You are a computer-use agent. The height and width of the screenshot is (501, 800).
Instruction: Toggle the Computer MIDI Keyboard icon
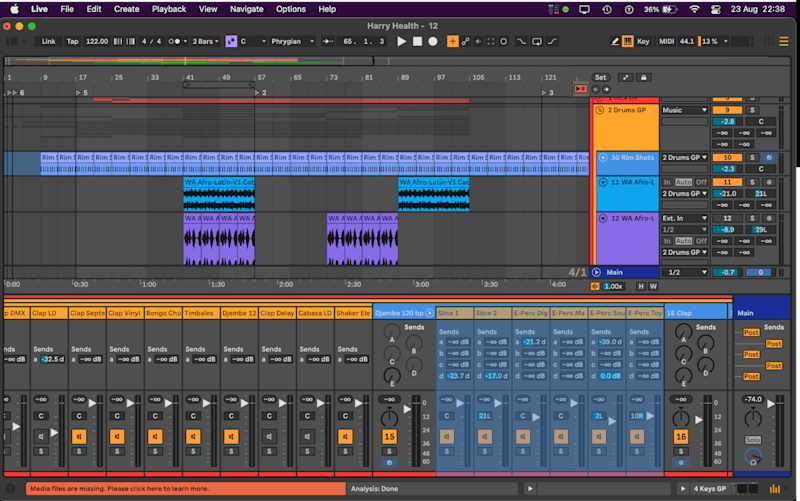(628, 41)
